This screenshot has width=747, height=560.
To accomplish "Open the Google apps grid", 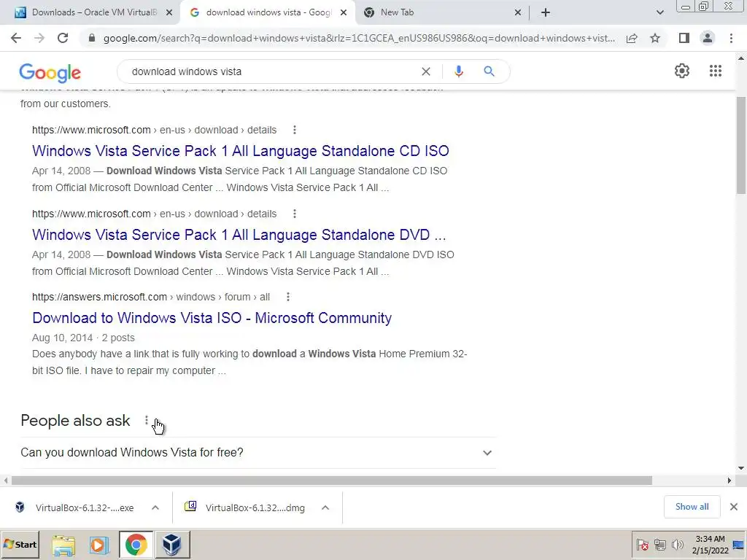I will point(715,71).
